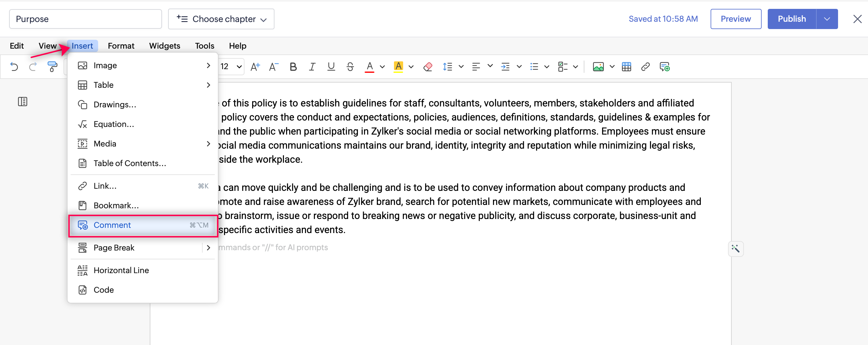Toggle underline formatting
This screenshot has width=868, height=345.
click(x=331, y=66)
